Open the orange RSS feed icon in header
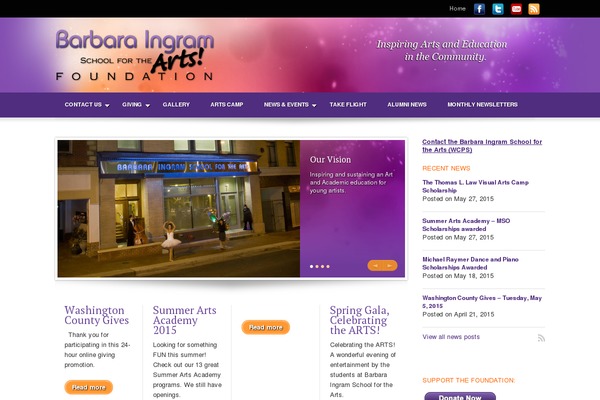This screenshot has width=600, height=400. 534,9
